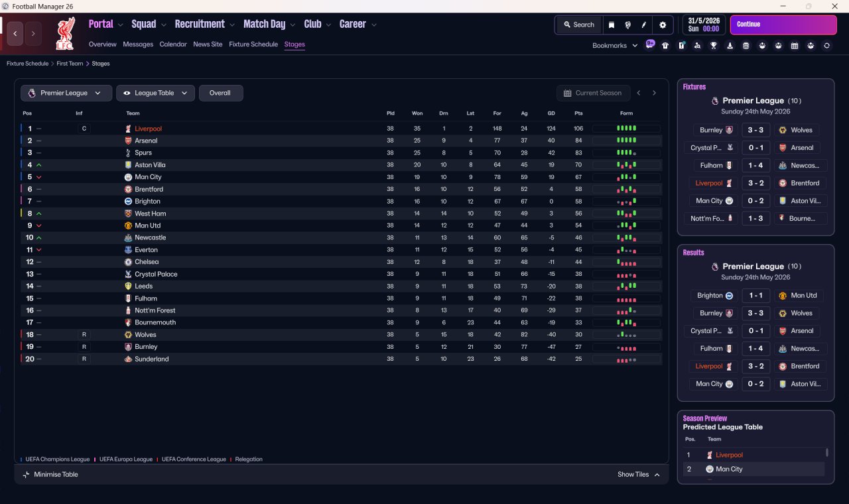Image resolution: width=849 pixels, height=504 pixels.
Task: Click First Team in the breadcrumb
Action: click(70, 64)
